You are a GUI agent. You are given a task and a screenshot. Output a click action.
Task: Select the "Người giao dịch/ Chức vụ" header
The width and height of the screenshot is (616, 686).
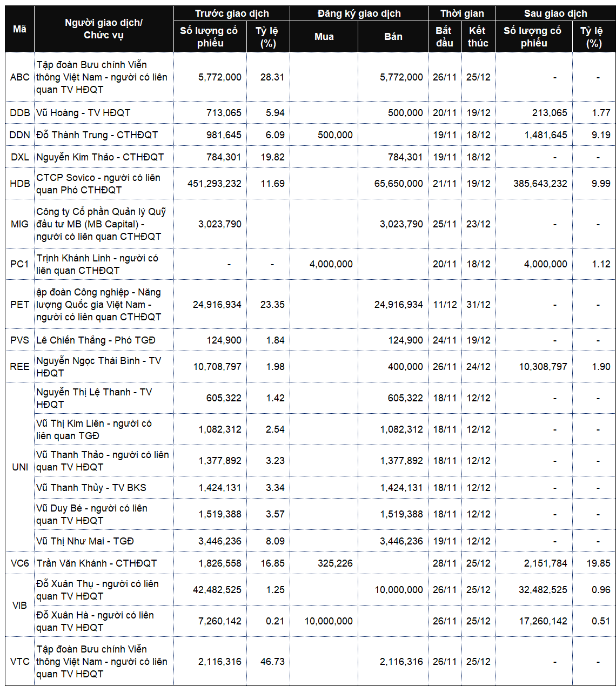pos(104,29)
